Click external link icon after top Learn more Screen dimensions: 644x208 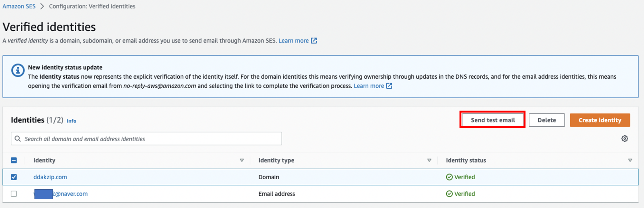click(314, 41)
